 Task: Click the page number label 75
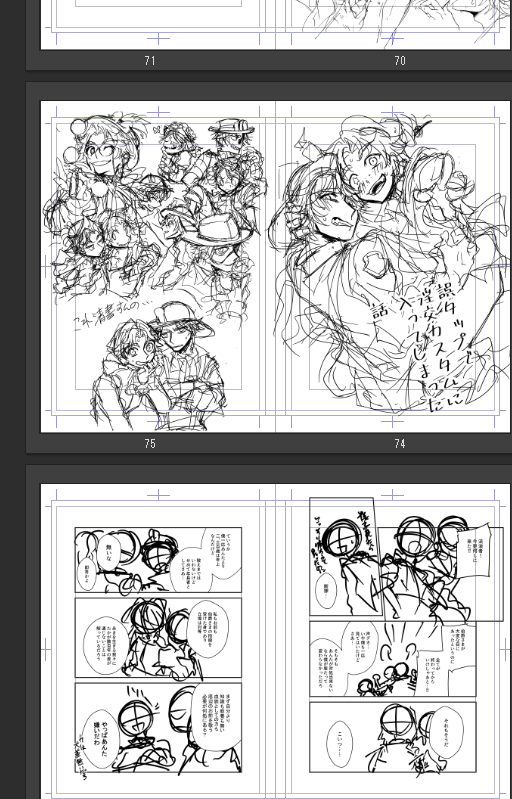150,444
